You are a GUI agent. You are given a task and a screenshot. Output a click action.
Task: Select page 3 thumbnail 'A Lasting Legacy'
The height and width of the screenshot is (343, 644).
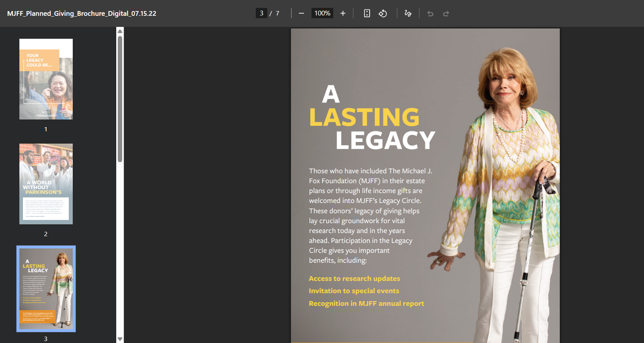[46, 289]
